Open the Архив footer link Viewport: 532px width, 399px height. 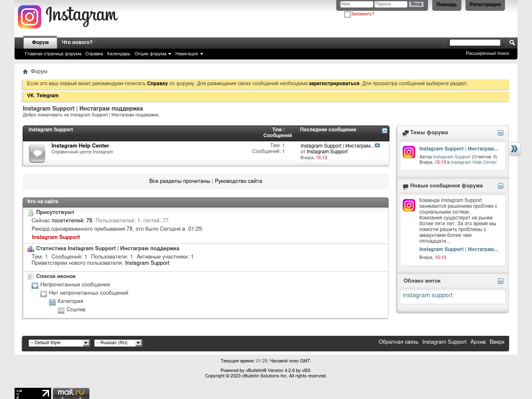click(x=478, y=342)
